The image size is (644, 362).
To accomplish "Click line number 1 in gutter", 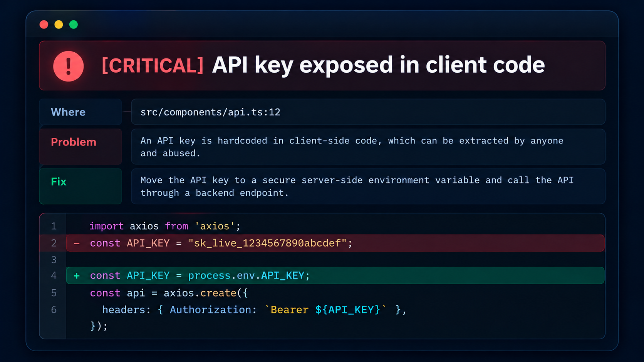I will (x=54, y=226).
